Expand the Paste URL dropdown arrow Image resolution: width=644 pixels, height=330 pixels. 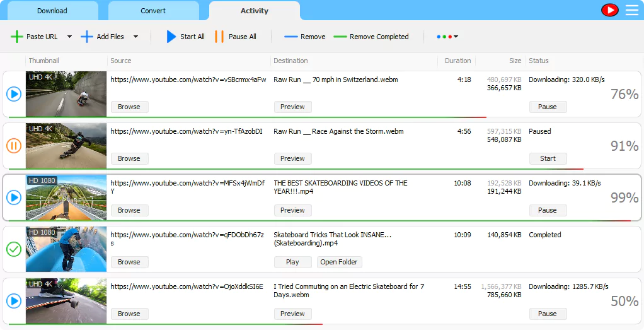coord(69,37)
